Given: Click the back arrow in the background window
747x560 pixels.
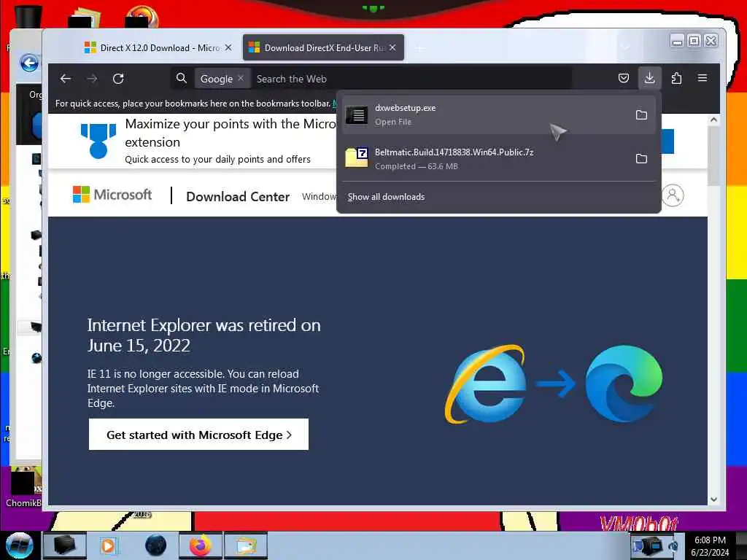Looking at the screenshot, I should [x=29, y=63].
